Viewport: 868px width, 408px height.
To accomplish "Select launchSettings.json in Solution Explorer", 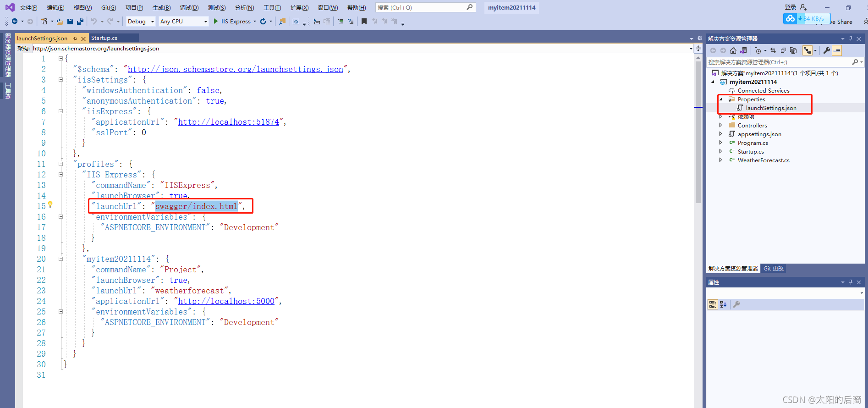I will pos(771,108).
